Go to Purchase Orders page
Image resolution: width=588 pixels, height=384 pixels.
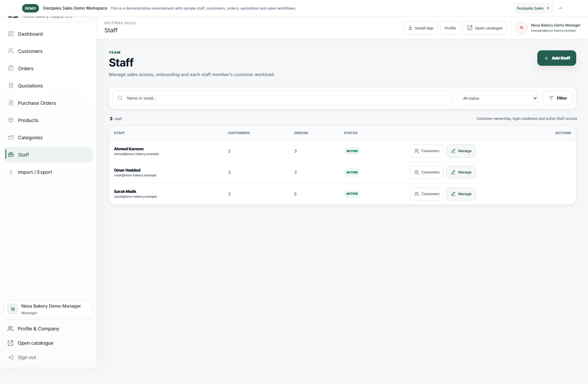(x=49, y=103)
